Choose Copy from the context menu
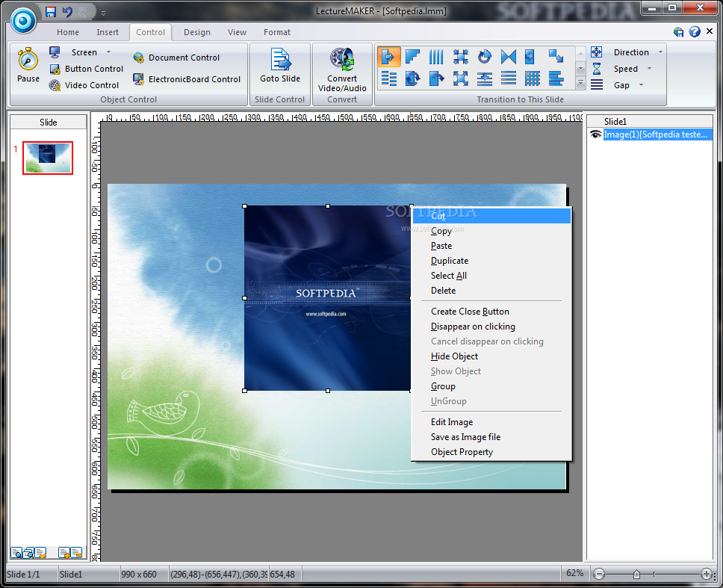The height and width of the screenshot is (588, 723). click(x=491, y=231)
